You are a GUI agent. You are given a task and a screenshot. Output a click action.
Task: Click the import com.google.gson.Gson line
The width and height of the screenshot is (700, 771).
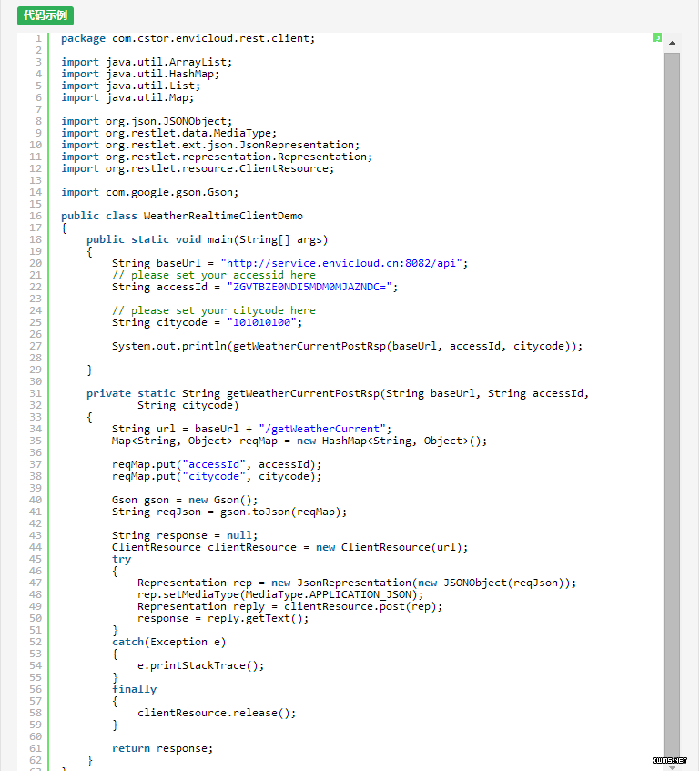click(149, 192)
